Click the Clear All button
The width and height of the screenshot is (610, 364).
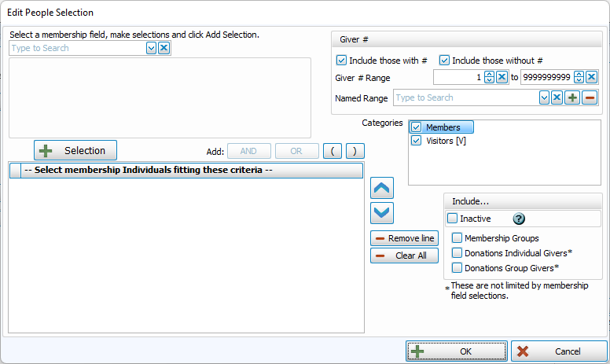[x=404, y=256]
